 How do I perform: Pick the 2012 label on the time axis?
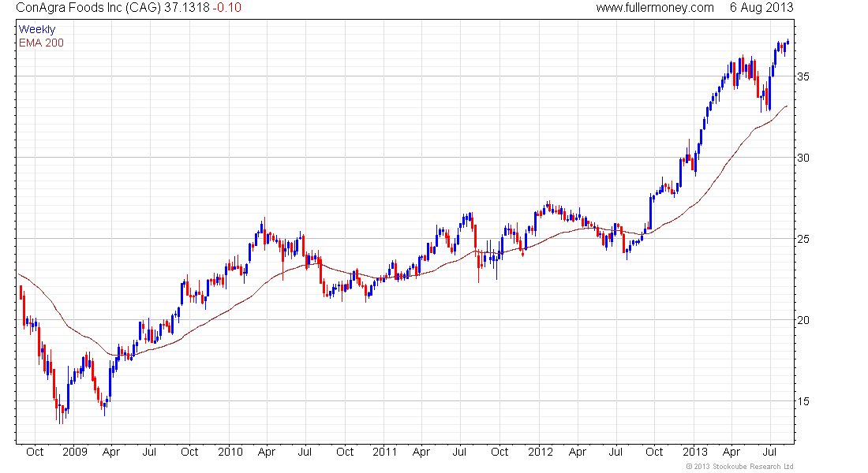(541, 453)
